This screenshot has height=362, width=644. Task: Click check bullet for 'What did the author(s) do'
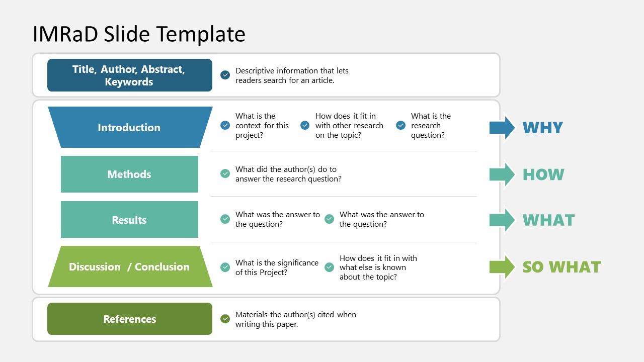(x=225, y=173)
